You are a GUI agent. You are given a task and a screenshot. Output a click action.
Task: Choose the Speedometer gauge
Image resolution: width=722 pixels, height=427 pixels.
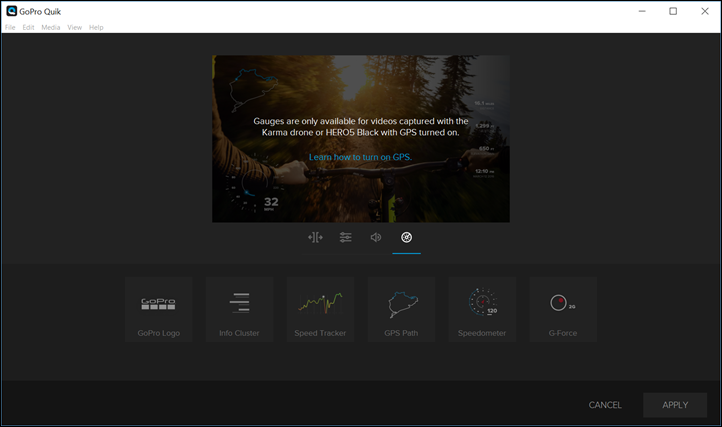click(482, 310)
